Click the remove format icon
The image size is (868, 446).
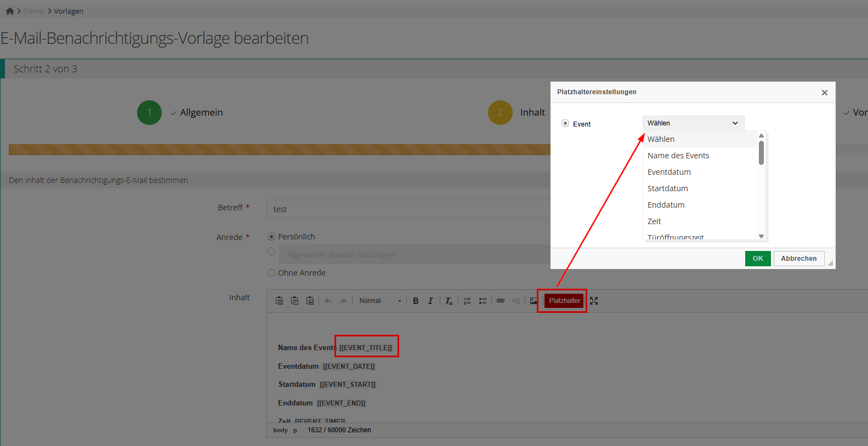point(449,301)
